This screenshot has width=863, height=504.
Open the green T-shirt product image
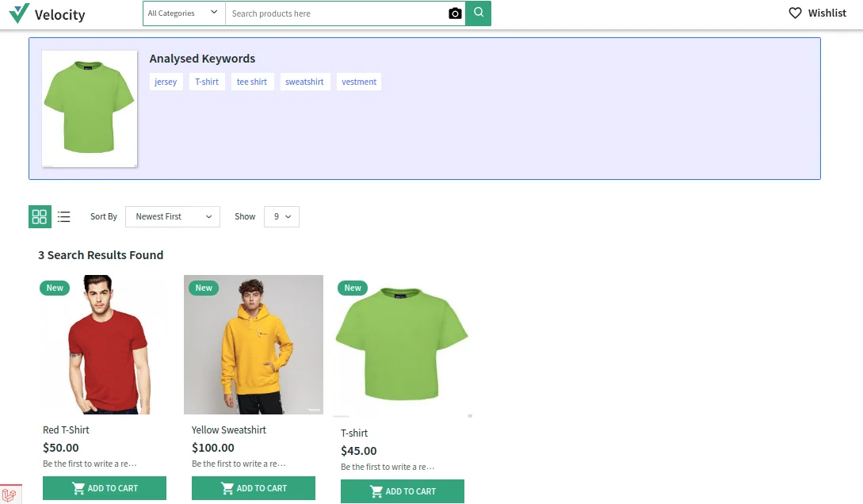[403, 346]
